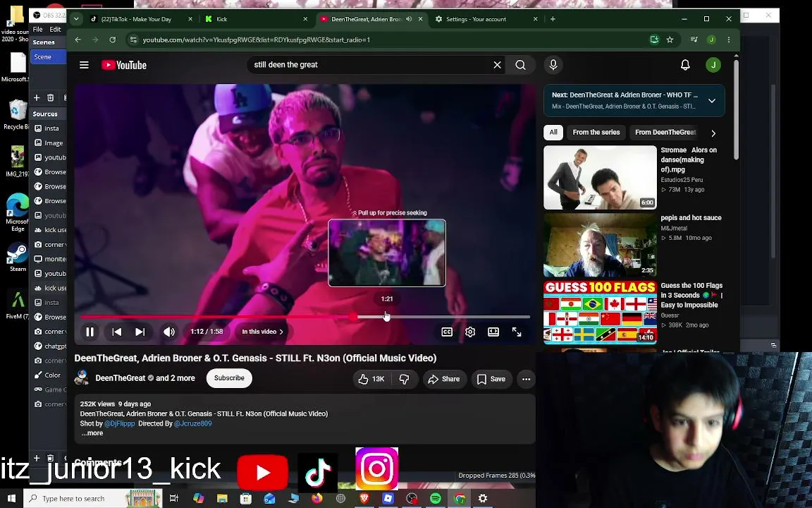The image size is (812, 508).
Task: Dislike the video thumbs down
Action: point(405,379)
